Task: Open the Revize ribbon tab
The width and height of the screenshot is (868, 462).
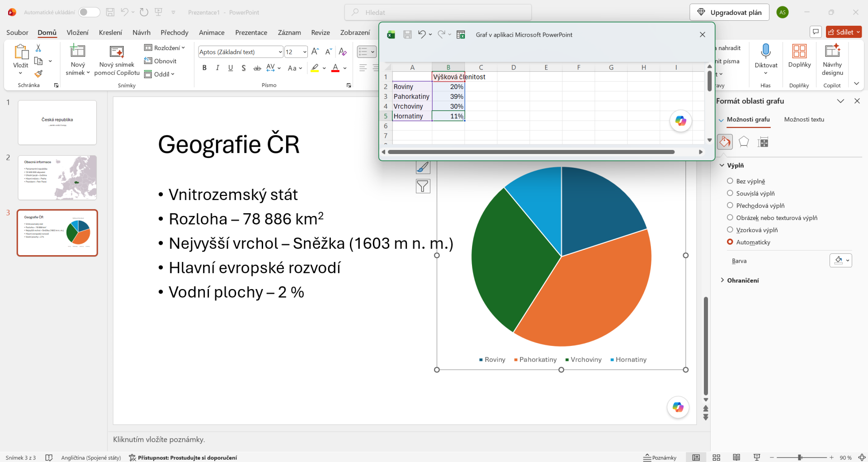Action: pyautogui.click(x=321, y=33)
